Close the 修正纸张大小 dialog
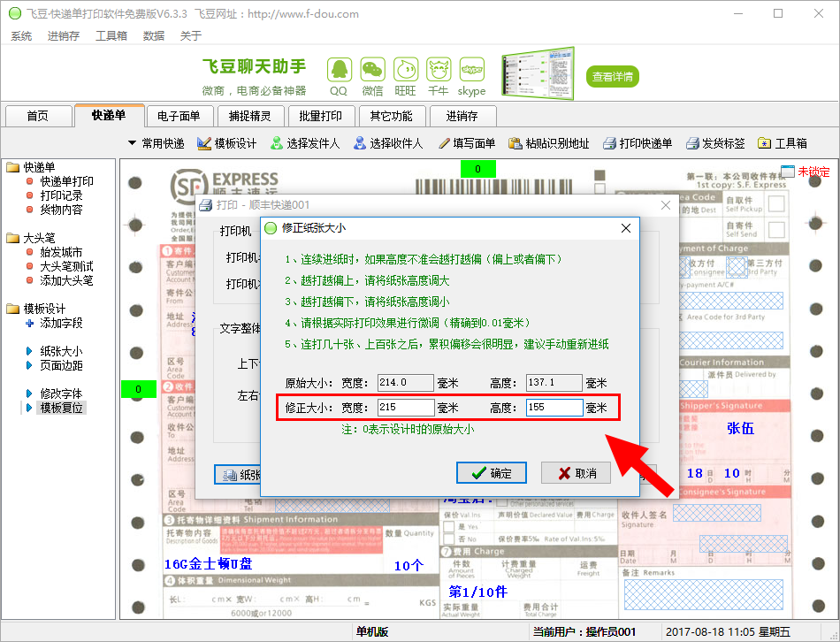Screen dimensions: 840x642 [x=625, y=228]
